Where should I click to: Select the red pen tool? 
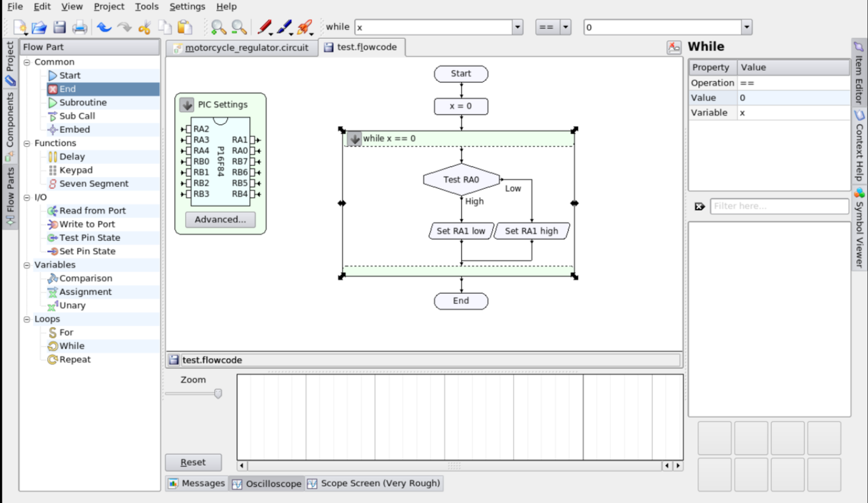click(265, 27)
